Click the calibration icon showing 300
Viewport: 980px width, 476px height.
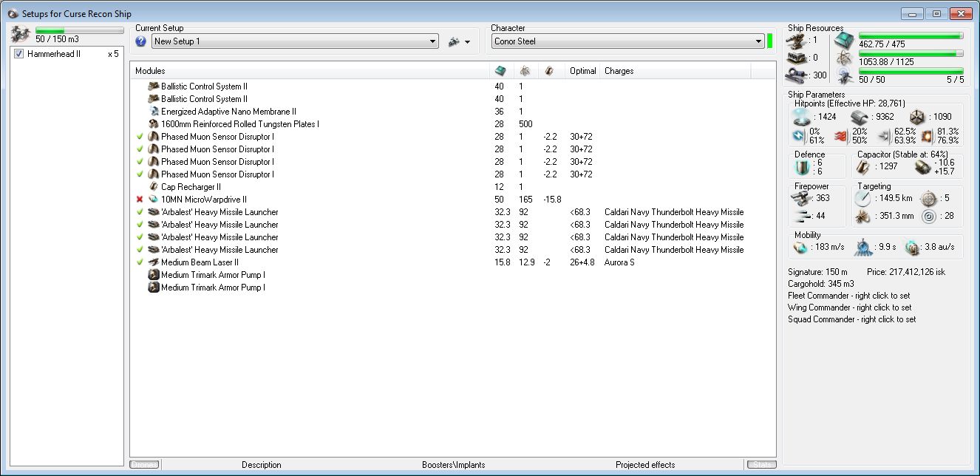[796, 75]
